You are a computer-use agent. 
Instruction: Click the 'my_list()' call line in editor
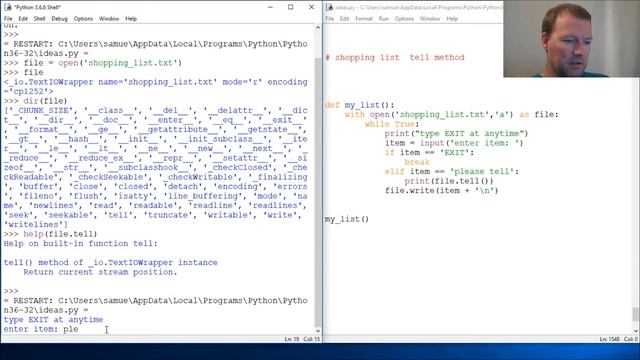point(347,219)
